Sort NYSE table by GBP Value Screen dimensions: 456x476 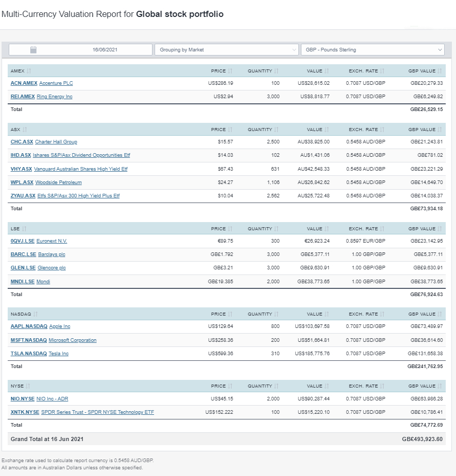440,386
